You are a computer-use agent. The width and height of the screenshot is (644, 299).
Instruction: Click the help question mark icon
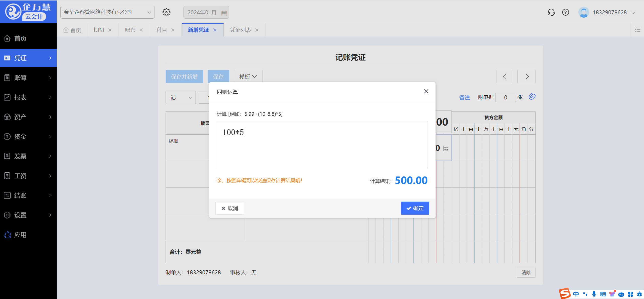565,12
